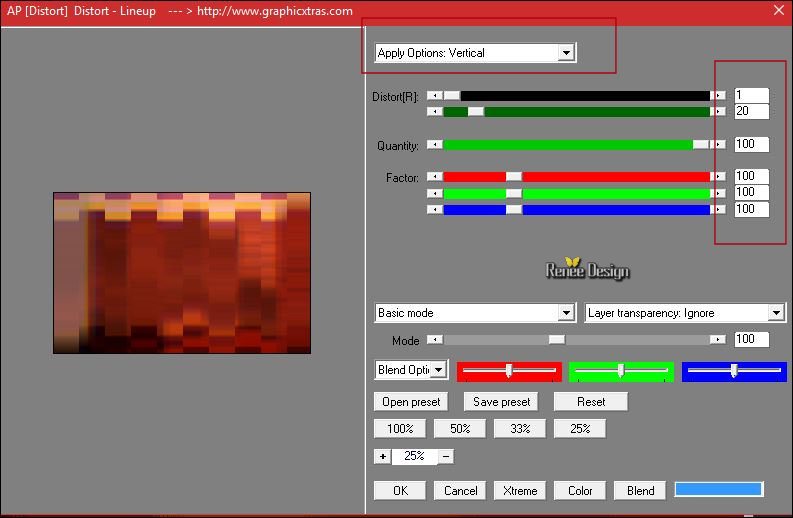Click right arrow of blue Factor slider
The width and height of the screenshot is (793, 518).
tap(718, 209)
